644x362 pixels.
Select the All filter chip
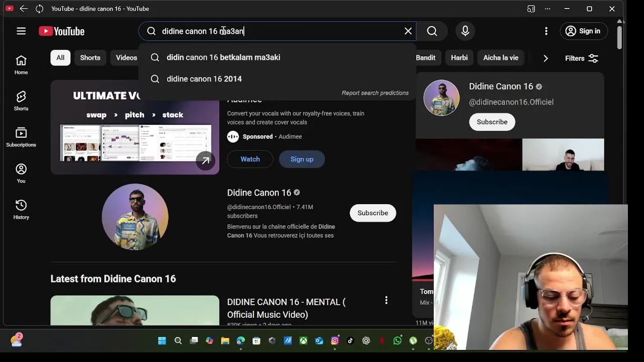click(x=60, y=58)
